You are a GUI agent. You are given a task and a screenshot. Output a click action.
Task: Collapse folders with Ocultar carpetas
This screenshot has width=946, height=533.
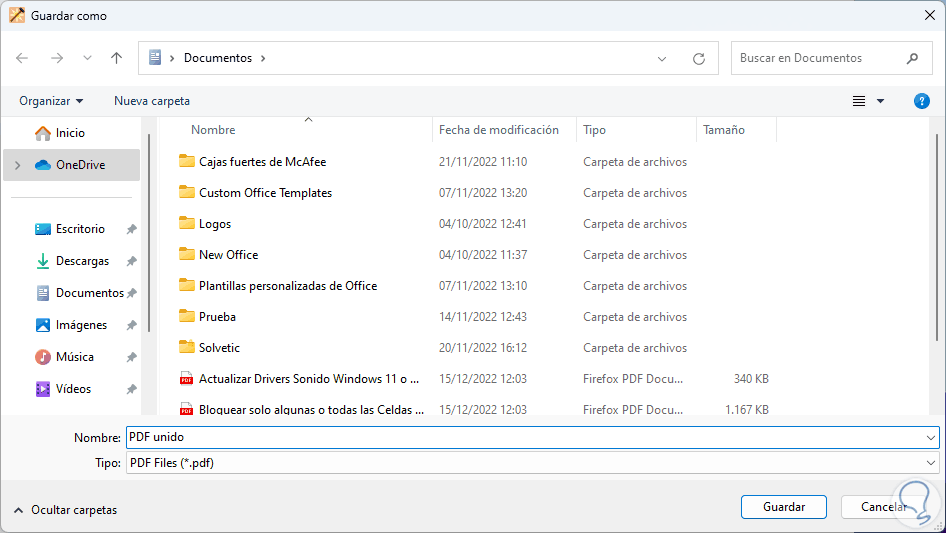pos(65,510)
